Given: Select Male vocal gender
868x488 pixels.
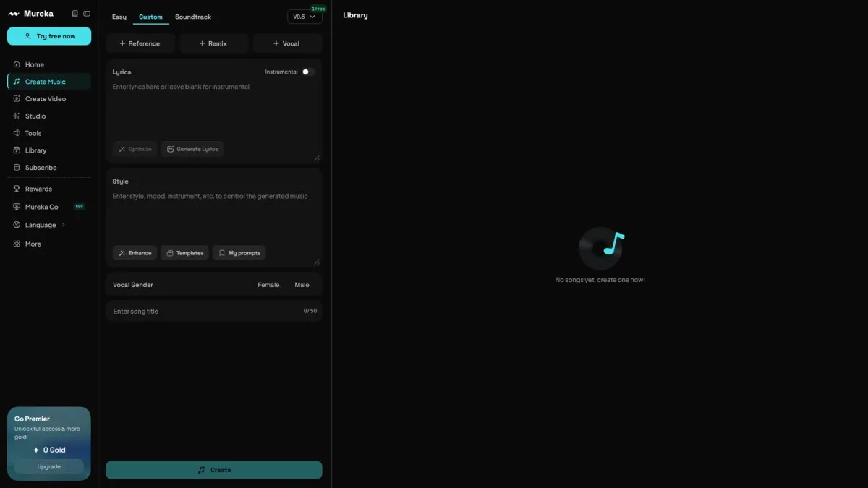Looking at the screenshot, I should (302, 285).
